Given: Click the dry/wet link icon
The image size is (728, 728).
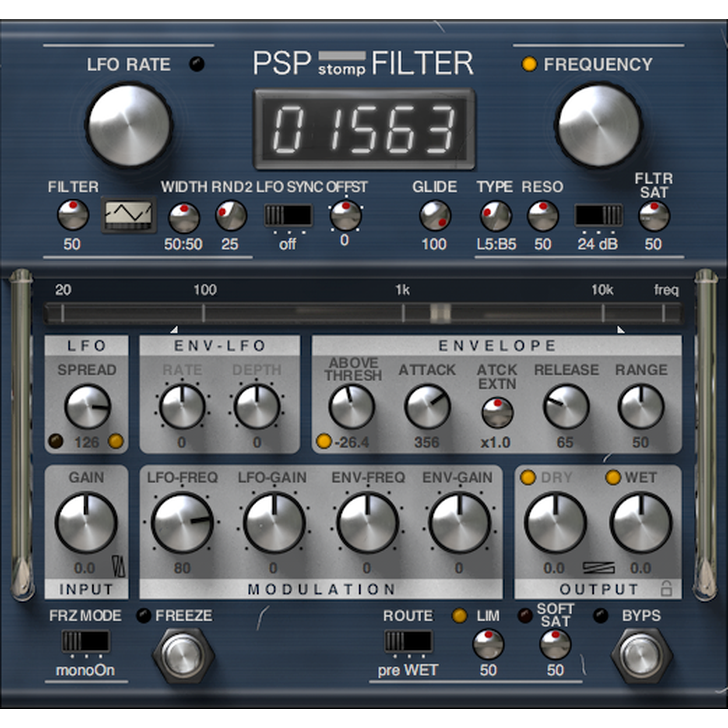Looking at the screenshot, I should (598, 567).
